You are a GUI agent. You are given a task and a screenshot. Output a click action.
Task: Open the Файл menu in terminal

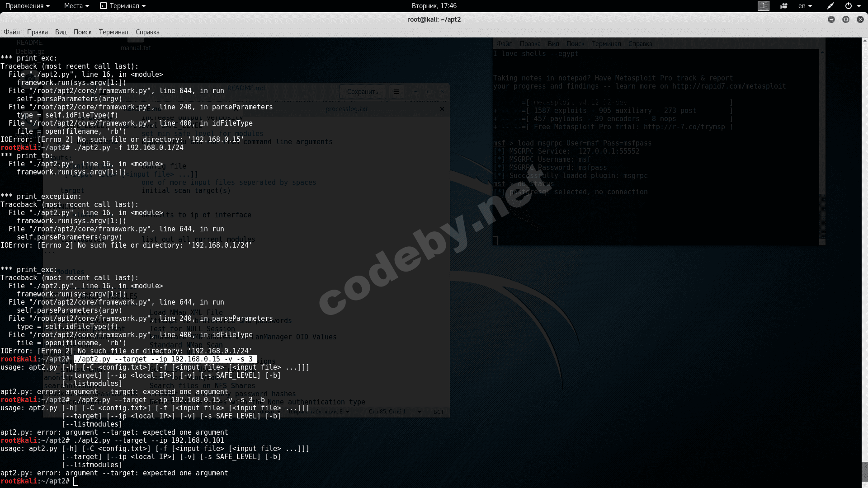(x=12, y=32)
